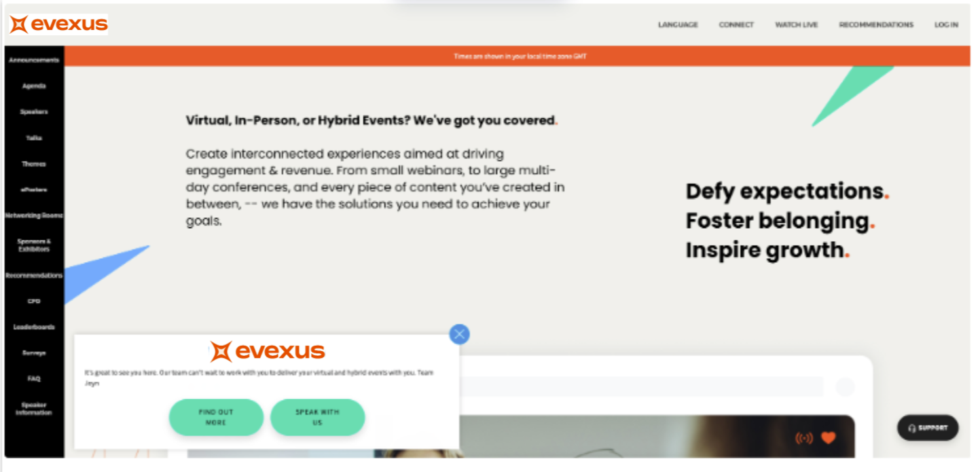
Task: Click Speak With Us button
Action: 317,417
